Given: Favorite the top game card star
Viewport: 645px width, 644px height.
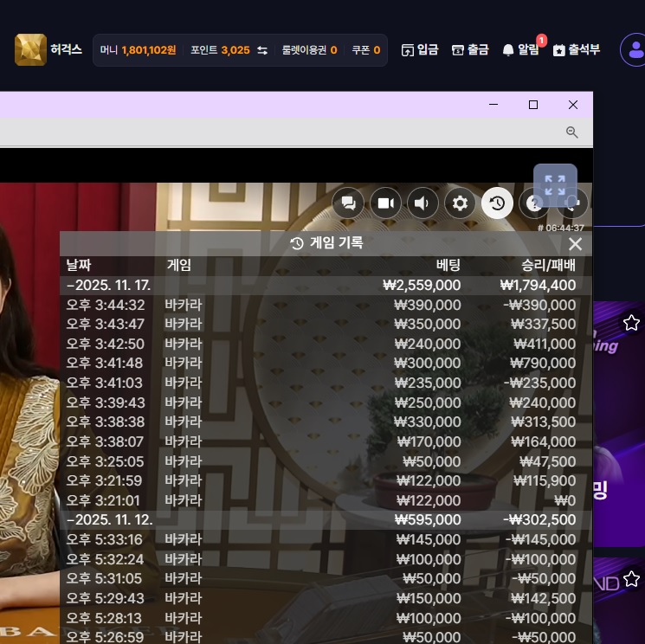Looking at the screenshot, I should [631, 323].
